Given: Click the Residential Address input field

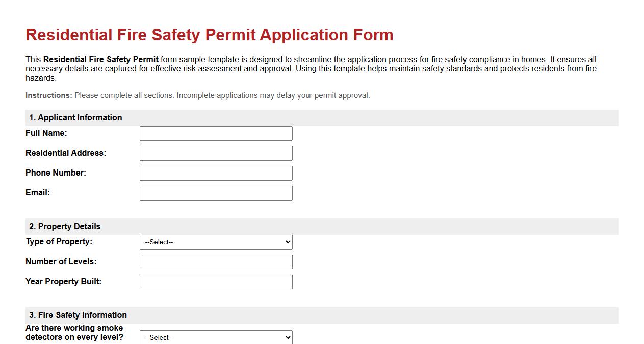Looking at the screenshot, I should 216,153.
